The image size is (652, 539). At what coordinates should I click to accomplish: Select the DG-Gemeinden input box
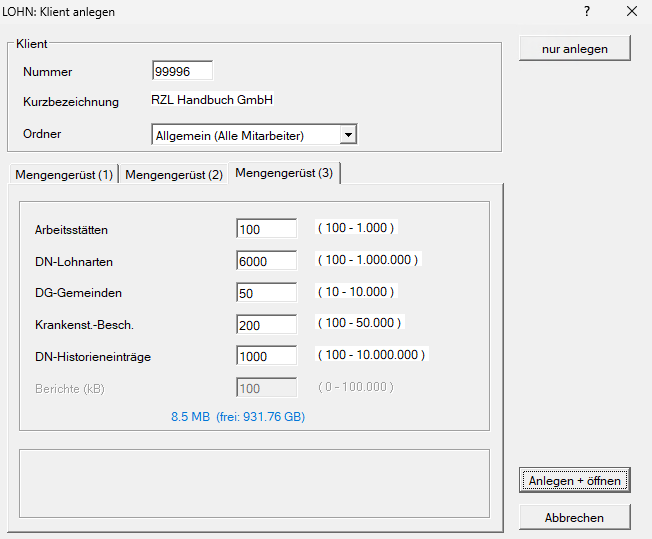point(266,292)
